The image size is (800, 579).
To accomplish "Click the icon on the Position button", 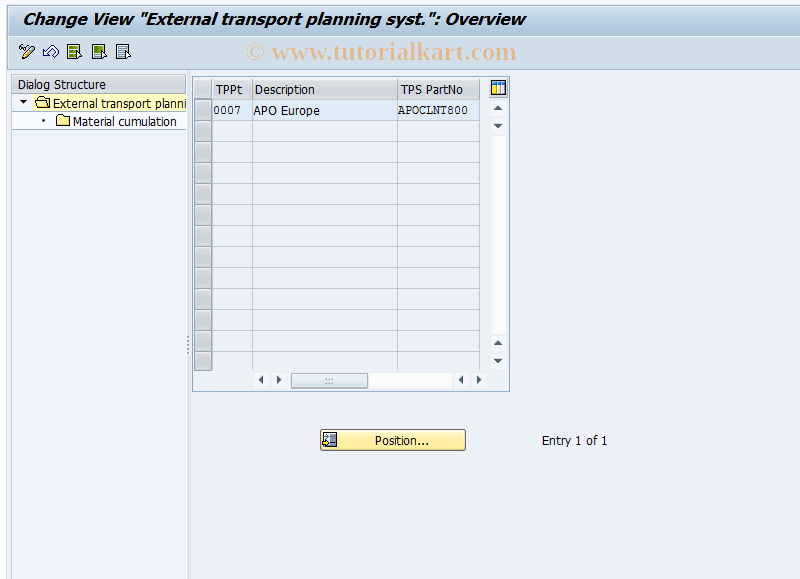I will (331, 439).
